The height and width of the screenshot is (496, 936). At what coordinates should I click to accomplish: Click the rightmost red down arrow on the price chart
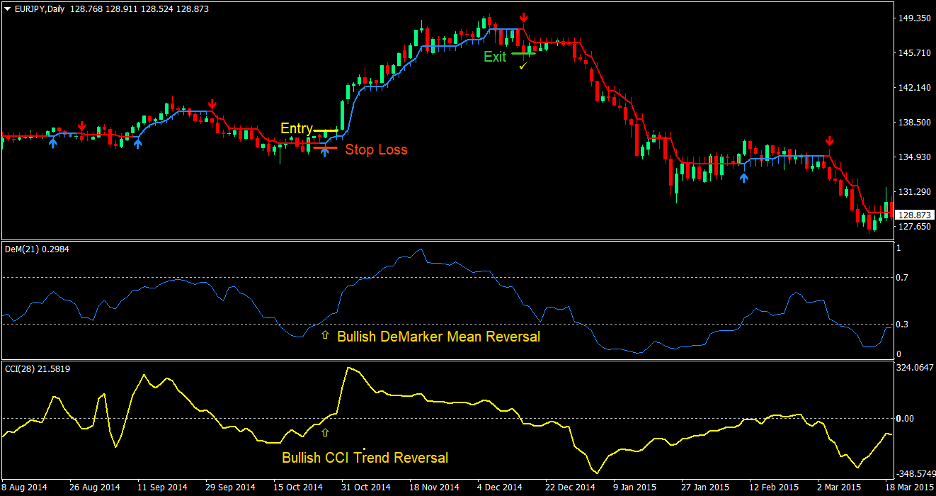pyautogui.click(x=829, y=141)
